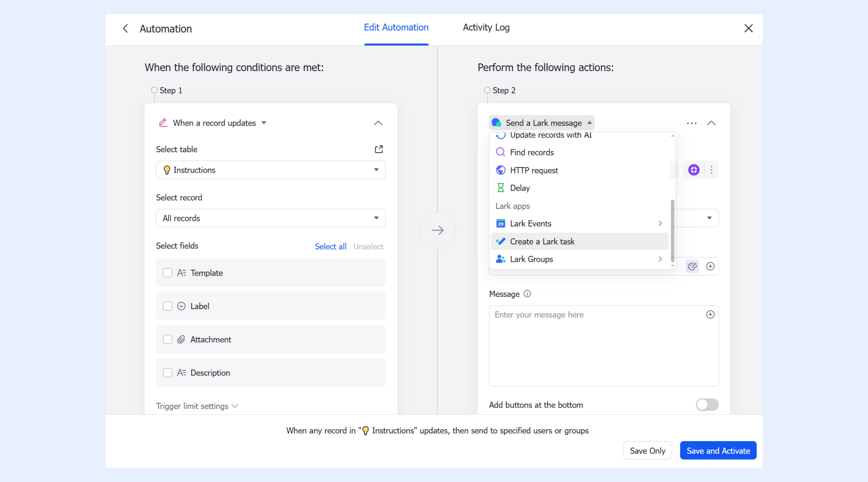The width and height of the screenshot is (868, 482).
Task: Select Create a Lark task
Action: (x=579, y=241)
